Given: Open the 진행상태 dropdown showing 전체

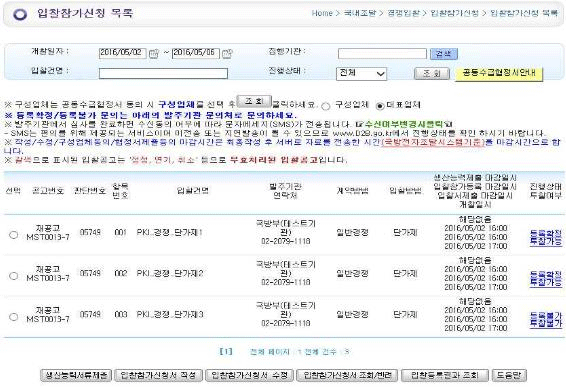Looking at the screenshot, I should 361,74.
